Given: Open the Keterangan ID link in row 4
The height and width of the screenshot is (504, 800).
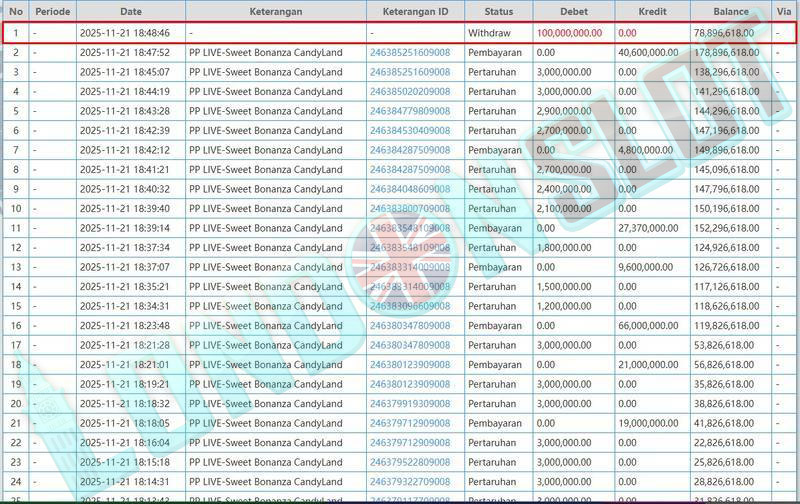Looking at the screenshot, I should (410, 91).
